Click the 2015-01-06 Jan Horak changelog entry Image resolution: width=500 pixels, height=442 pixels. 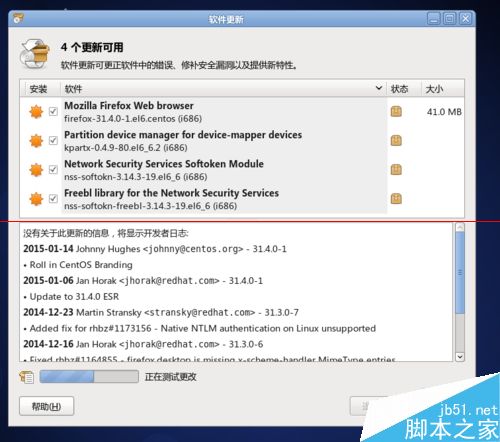click(x=143, y=281)
